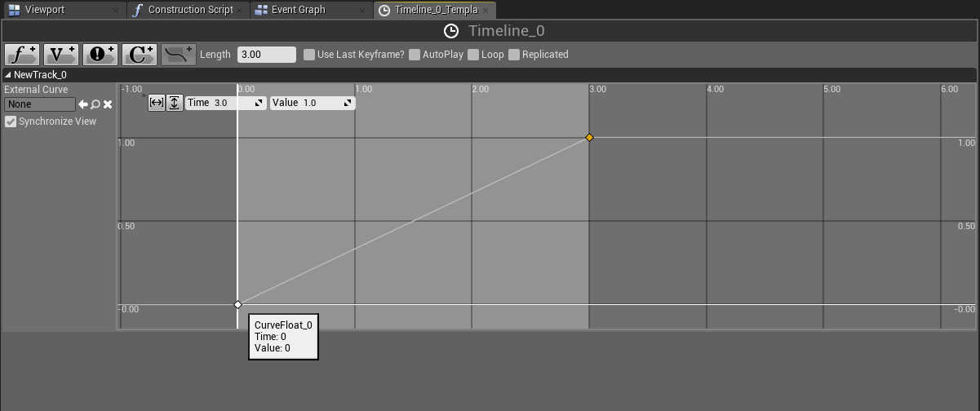The height and width of the screenshot is (411, 980).
Task: Close the Viewport tab
Action: tap(115, 11)
